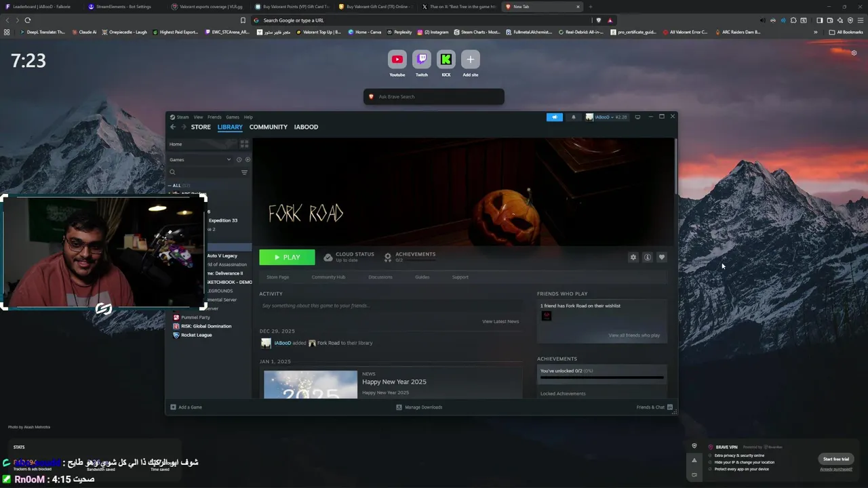Click View all friends who play

pos(634,335)
